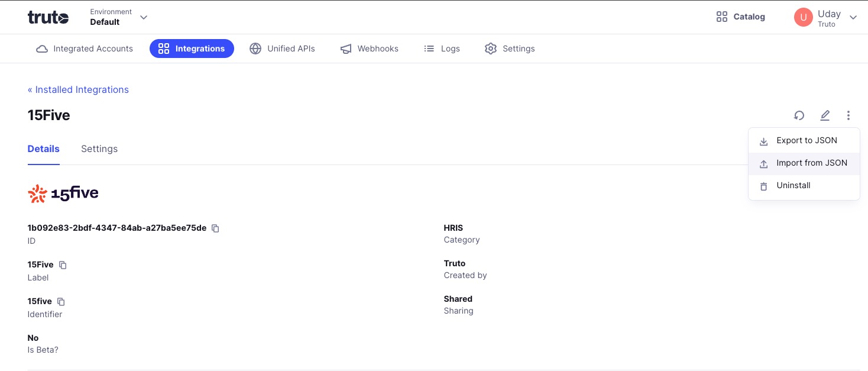Go back to Installed Integrations
868x371 pixels.
[x=78, y=89]
